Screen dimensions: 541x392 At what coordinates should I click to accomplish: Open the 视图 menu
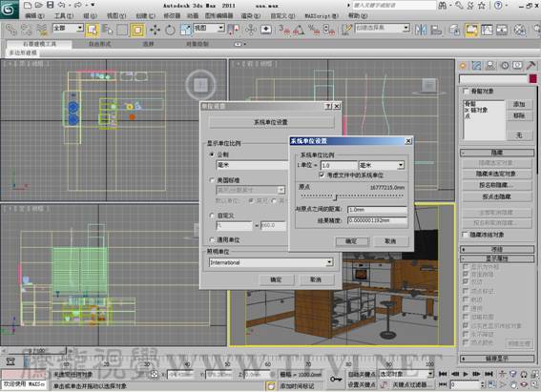[116, 16]
